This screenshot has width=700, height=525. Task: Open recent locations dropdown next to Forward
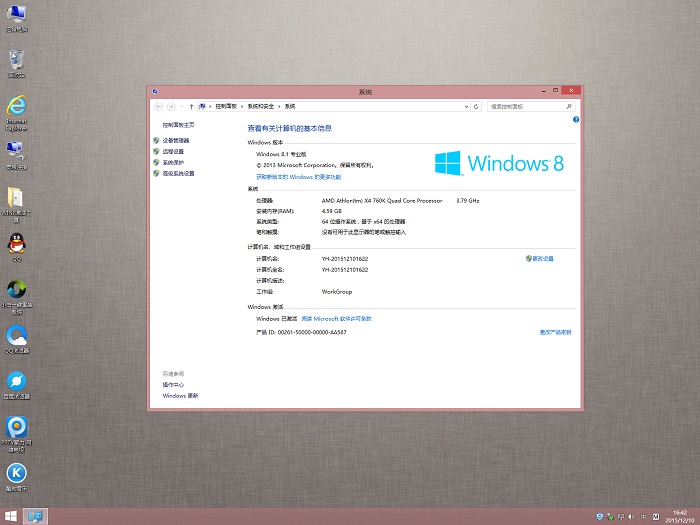pos(182,107)
